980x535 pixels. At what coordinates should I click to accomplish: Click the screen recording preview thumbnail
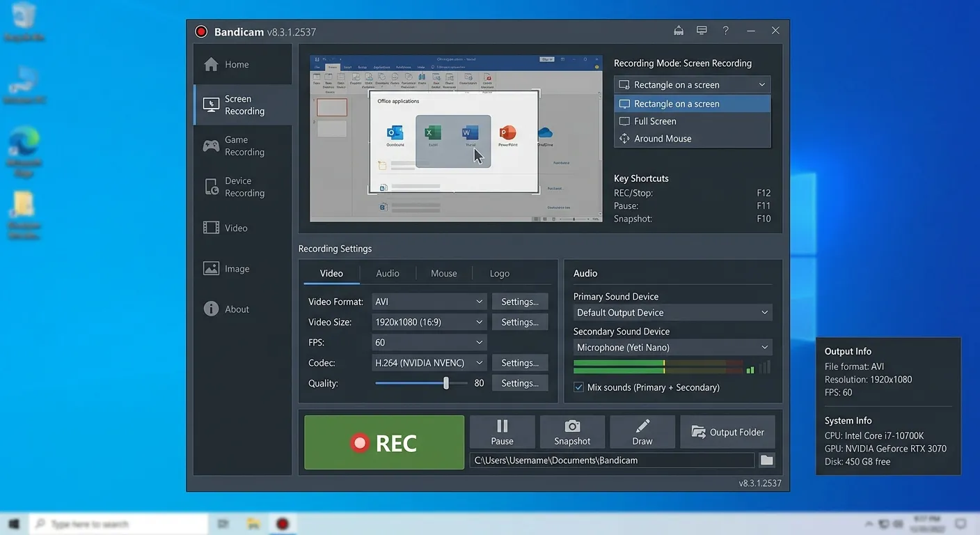pyautogui.click(x=456, y=139)
